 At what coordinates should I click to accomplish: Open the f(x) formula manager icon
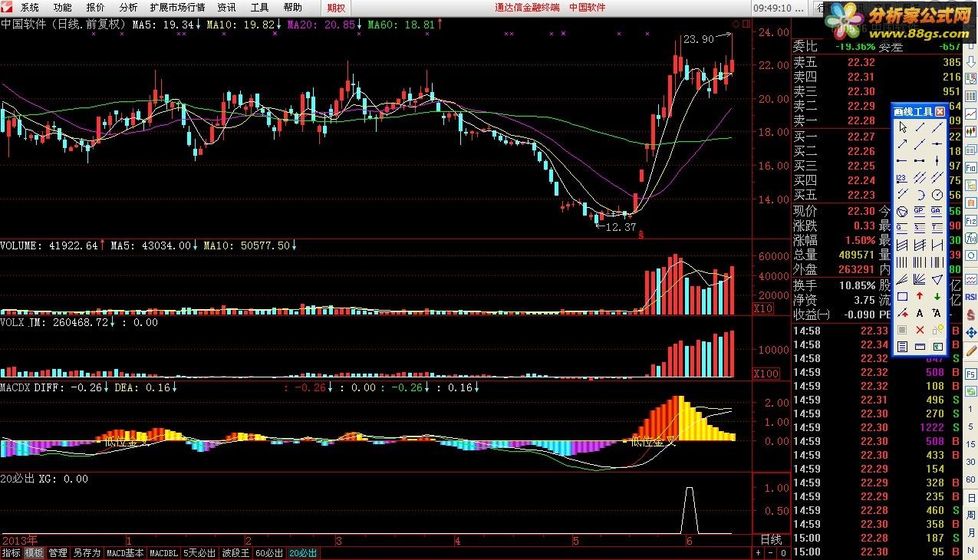tap(971, 237)
